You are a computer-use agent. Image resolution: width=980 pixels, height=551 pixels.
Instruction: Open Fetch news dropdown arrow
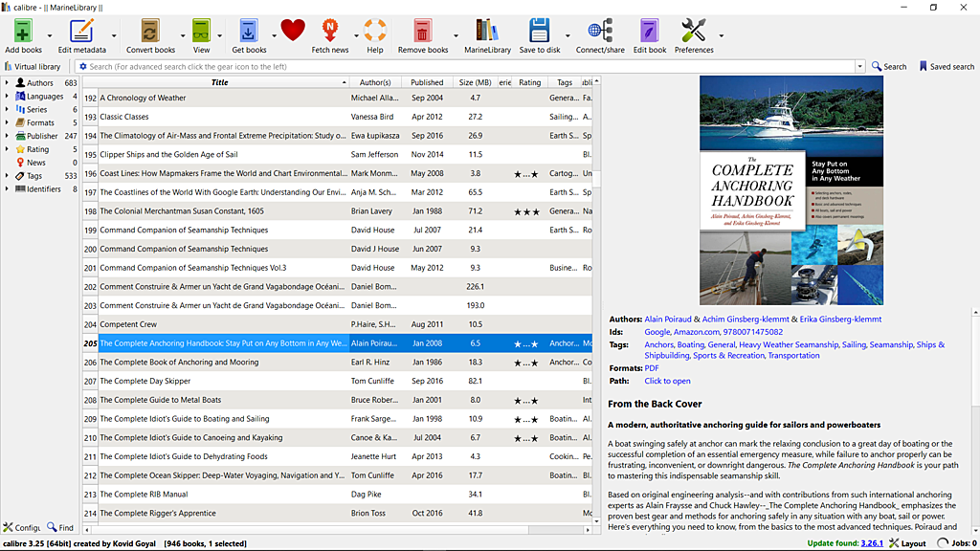tap(356, 35)
